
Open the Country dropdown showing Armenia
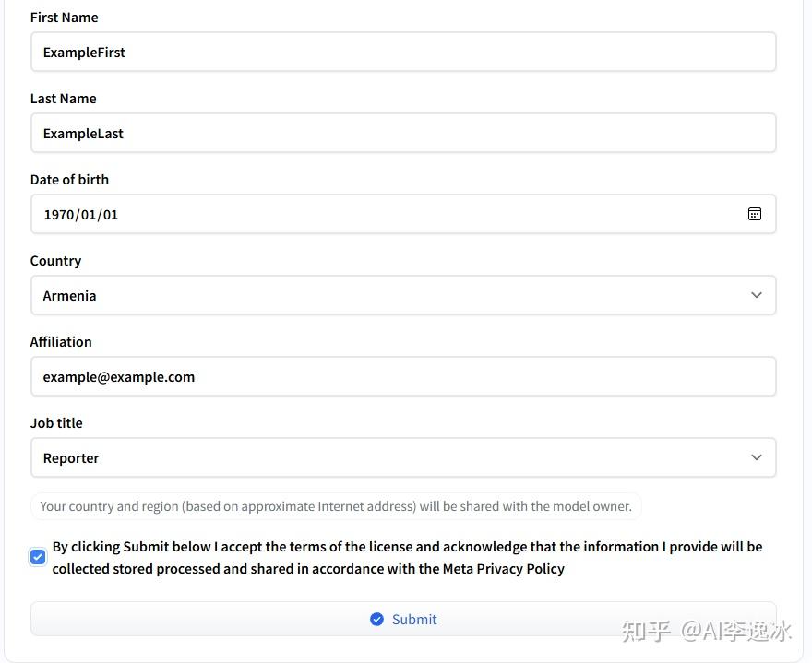coord(402,296)
